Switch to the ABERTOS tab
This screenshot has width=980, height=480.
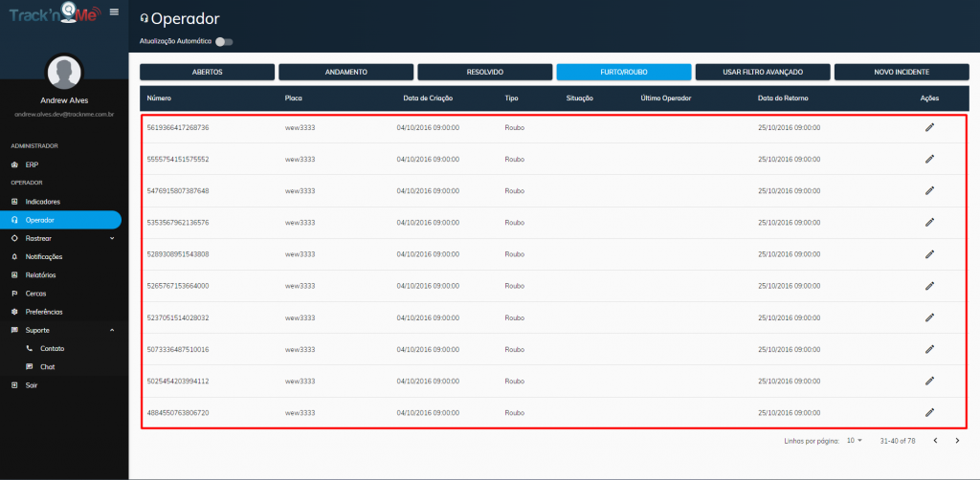(x=207, y=72)
